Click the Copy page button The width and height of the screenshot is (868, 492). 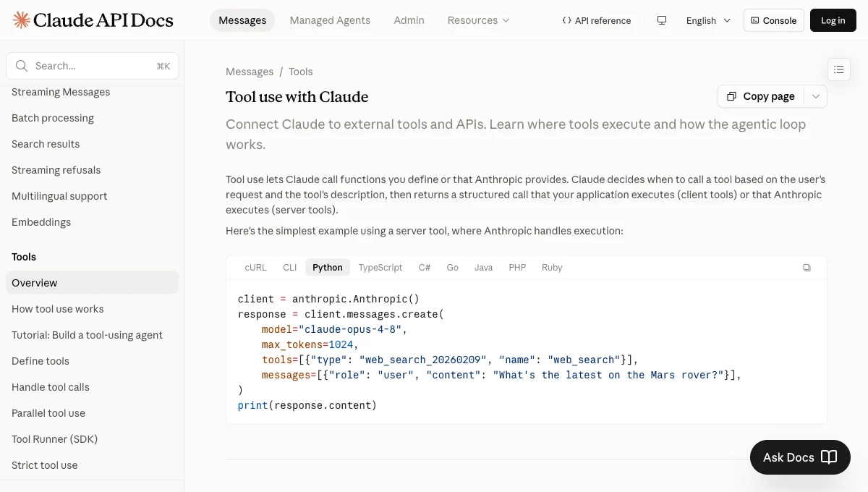pyautogui.click(x=761, y=96)
